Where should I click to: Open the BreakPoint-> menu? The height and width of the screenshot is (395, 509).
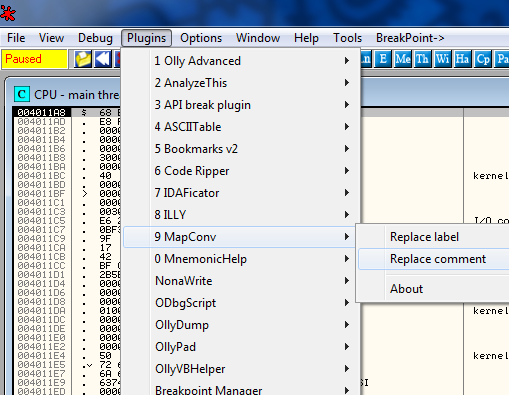click(410, 38)
